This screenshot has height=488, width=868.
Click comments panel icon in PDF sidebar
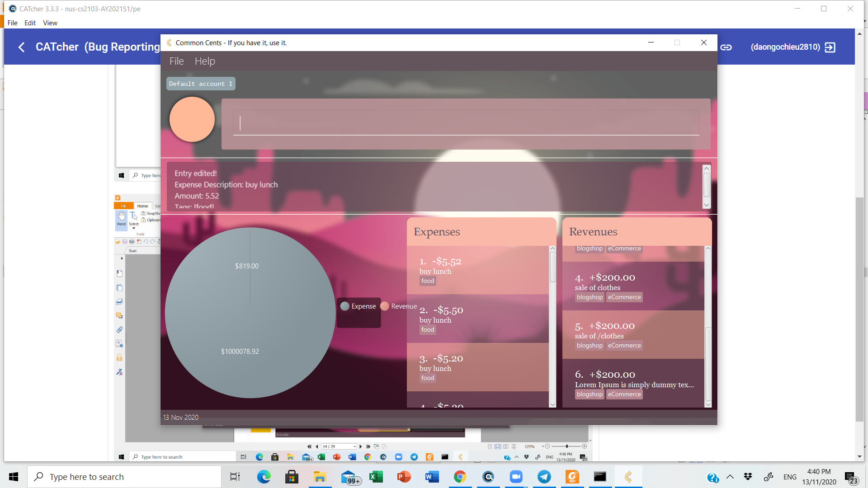click(x=119, y=315)
